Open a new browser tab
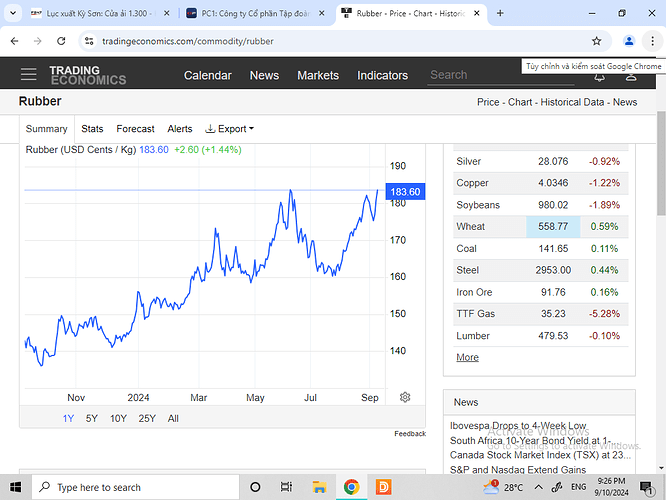Viewport: 666px width, 500px height. coord(500,13)
